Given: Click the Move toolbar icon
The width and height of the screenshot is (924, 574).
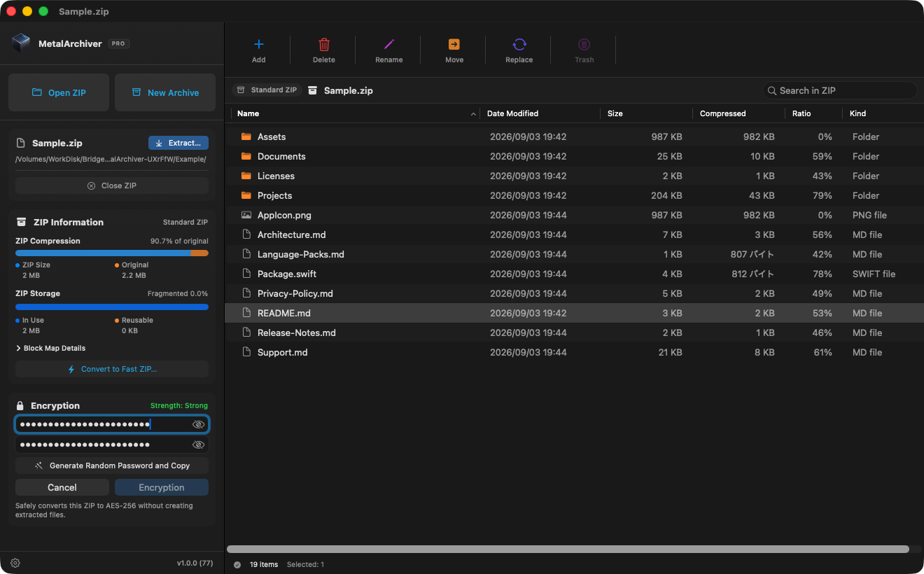Looking at the screenshot, I should pyautogui.click(x=454, y=45).
